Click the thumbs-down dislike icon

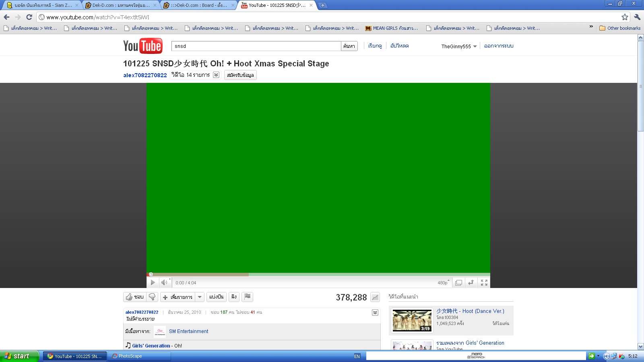(x=152, y=297)
